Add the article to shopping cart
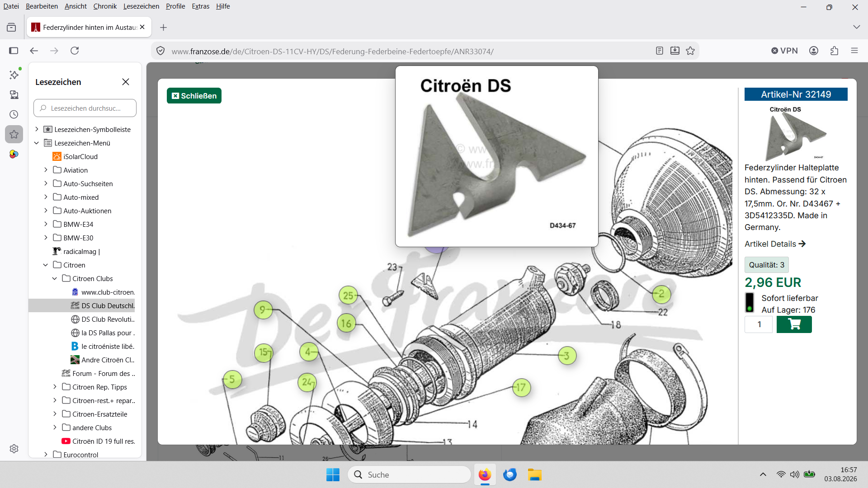 (794, 324)
